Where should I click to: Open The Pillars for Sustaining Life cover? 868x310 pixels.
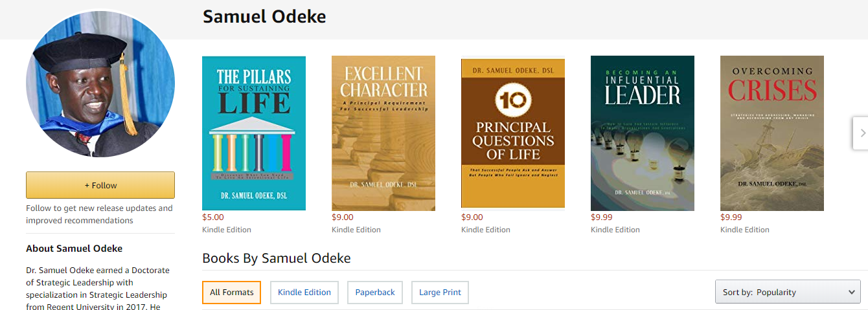pos(254,133)
